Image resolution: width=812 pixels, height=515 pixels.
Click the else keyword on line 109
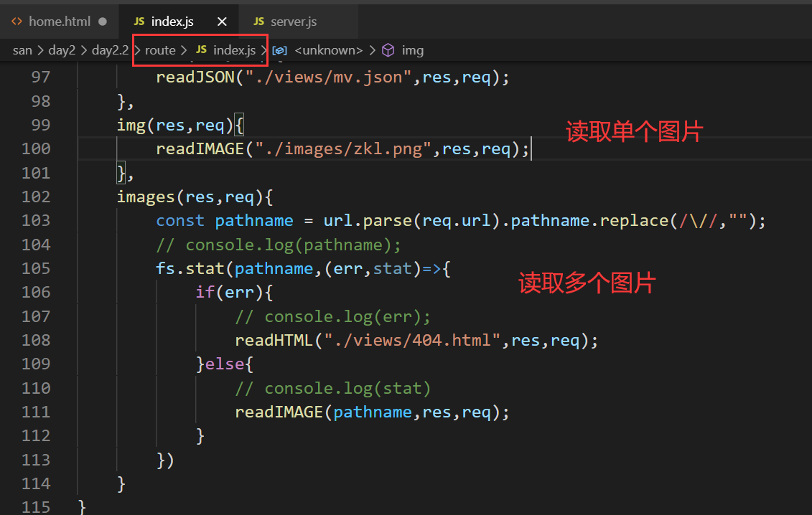click(224, 364)
